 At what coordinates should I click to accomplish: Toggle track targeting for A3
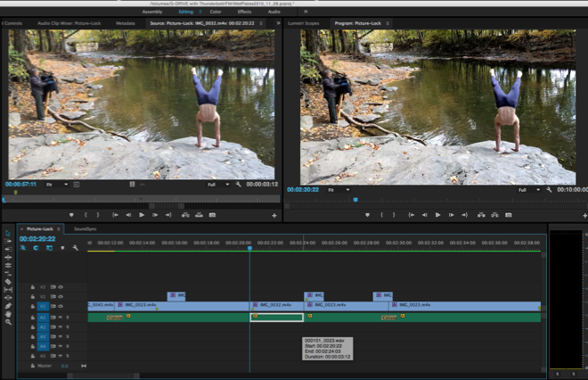pos(43,337)
